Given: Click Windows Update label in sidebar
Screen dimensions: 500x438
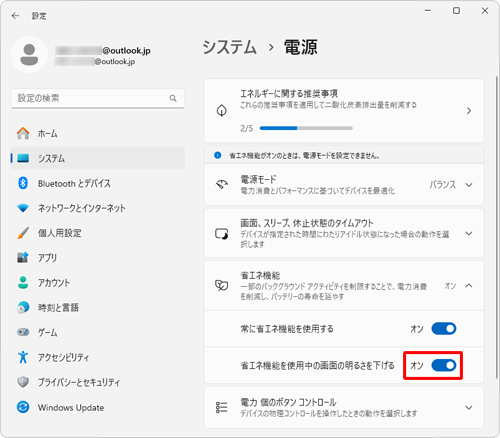Looking at the screenshot, I should 71,408.
